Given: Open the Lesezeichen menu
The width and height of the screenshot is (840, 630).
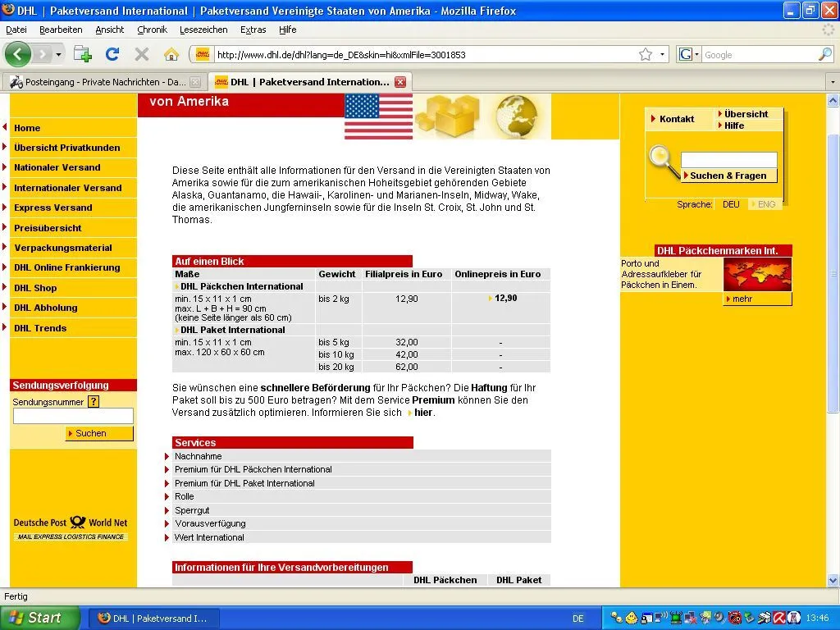Looking at the screenshot, I should point(203,30).
